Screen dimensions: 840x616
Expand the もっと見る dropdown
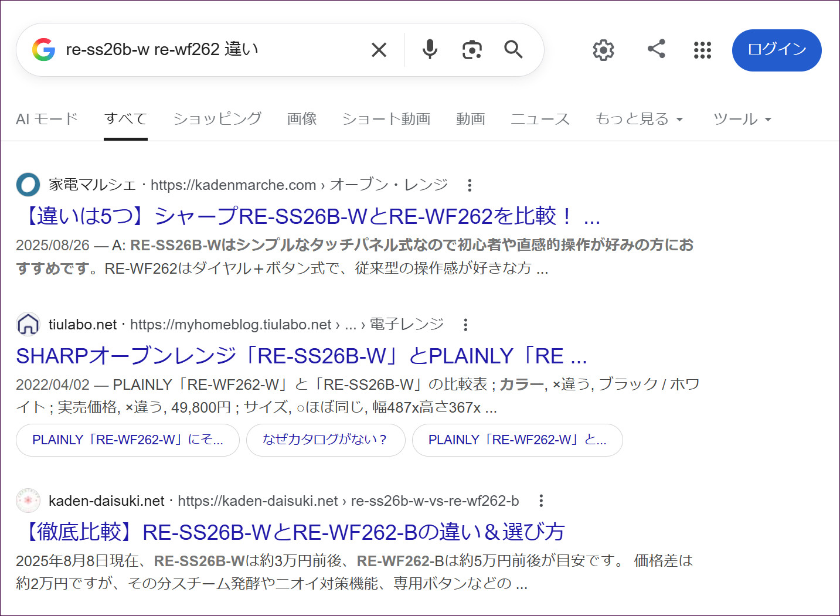640,119
